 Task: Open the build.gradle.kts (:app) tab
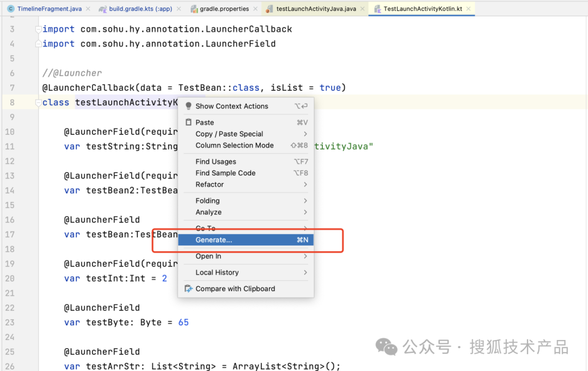(140, 9)
